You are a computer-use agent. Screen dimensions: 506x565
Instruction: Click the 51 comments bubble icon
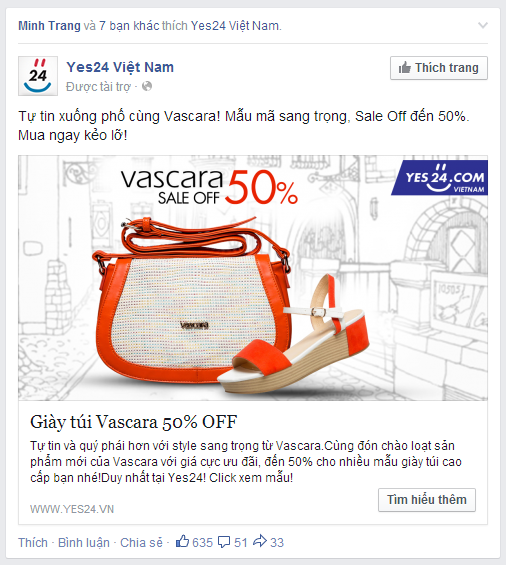[224, 542]
